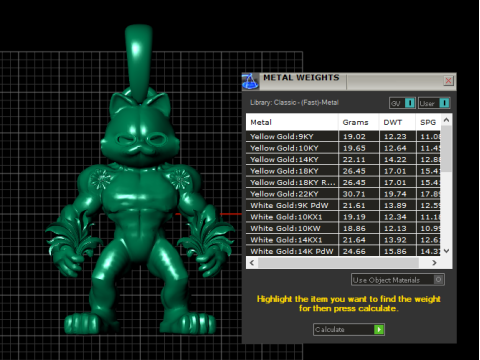Select the Yellow Gold:18KY row
480x360 pixels.
click(x=343, y=171)
